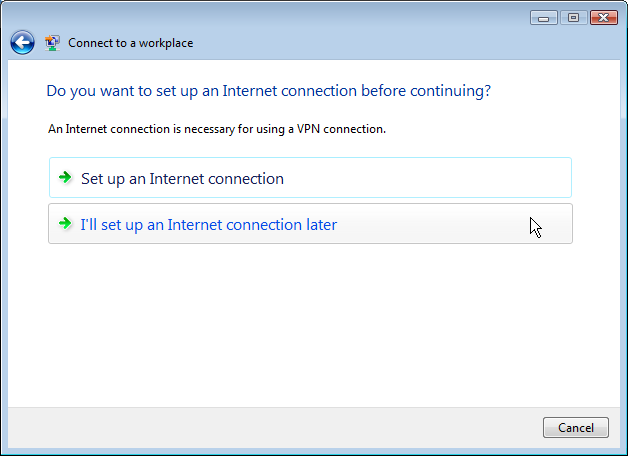
Task: Click the word VPN in the description
Action: pyautogui.click(x=308, y=129)
